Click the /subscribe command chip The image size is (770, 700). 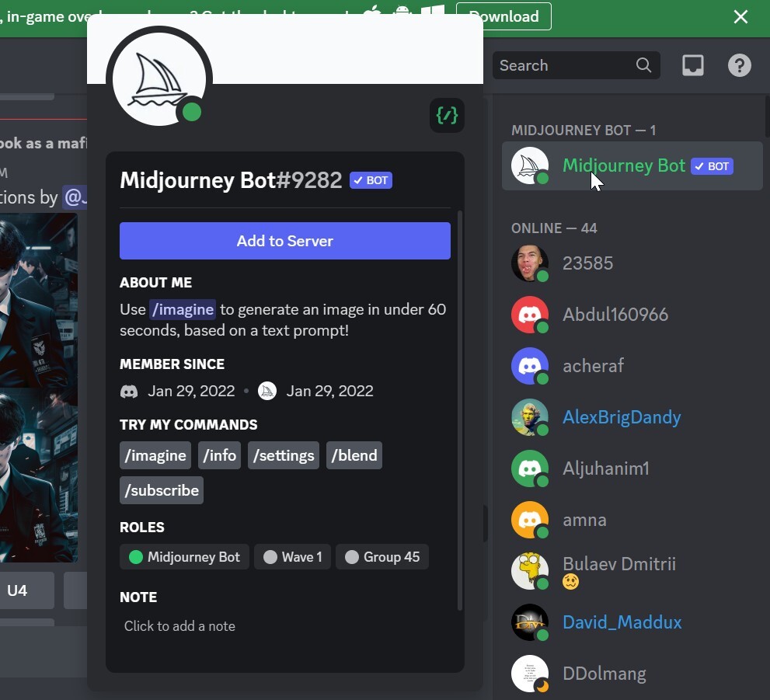162,490
